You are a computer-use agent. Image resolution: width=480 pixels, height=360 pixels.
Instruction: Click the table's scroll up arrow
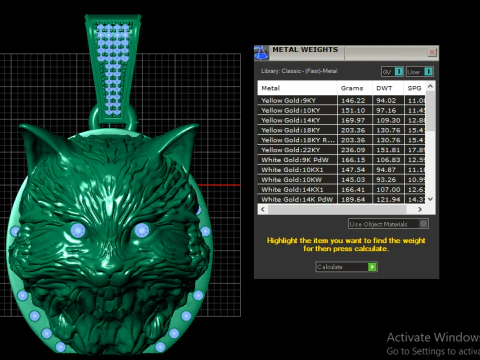tap(430, 86)
